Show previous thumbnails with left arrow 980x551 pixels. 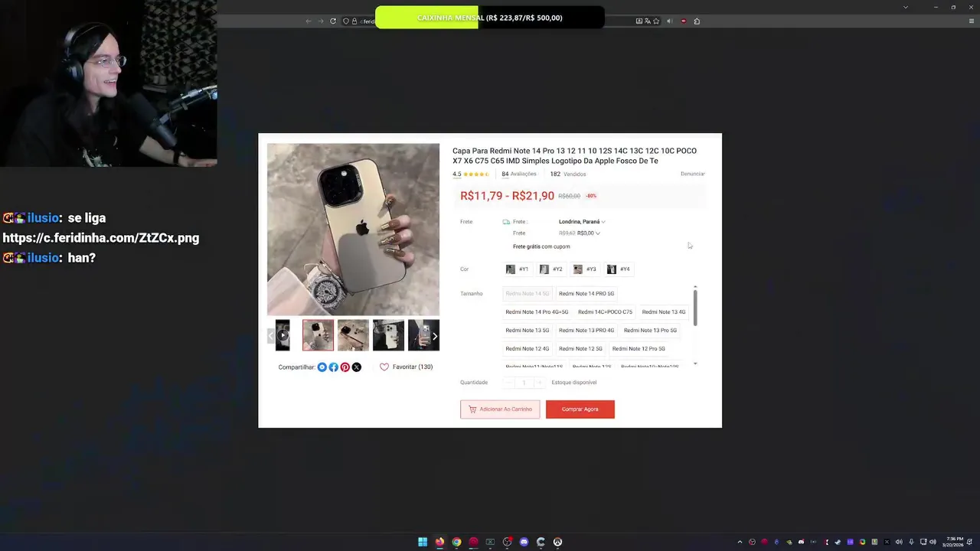tap(271, 336)
